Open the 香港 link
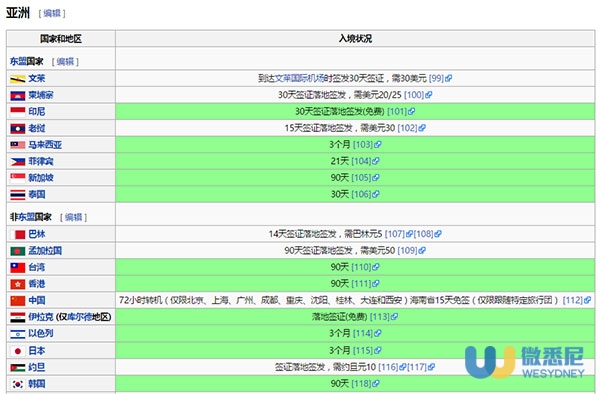 pos(37,284)
